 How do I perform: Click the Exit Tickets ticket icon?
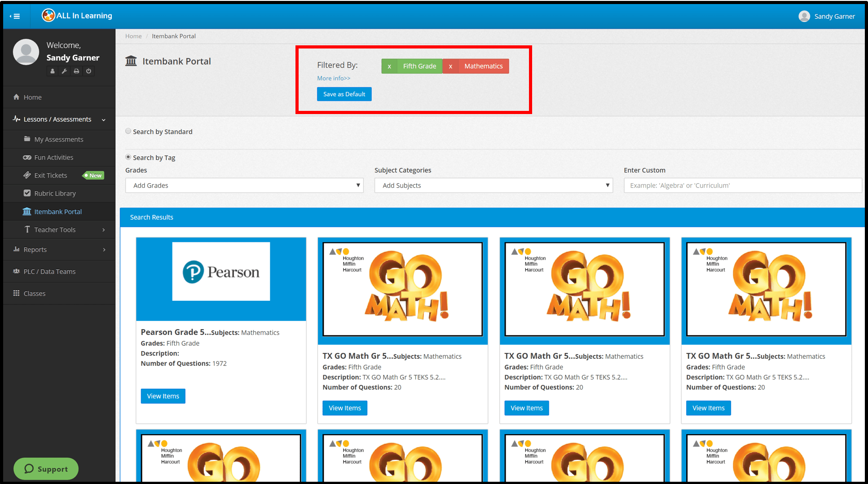tap(27, 175)
